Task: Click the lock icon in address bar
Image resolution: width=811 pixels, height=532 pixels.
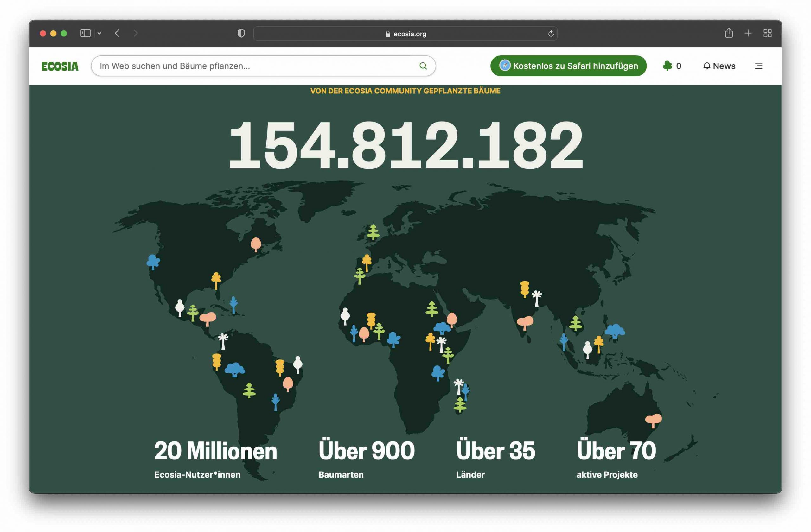Action: (x=388, y=34)
